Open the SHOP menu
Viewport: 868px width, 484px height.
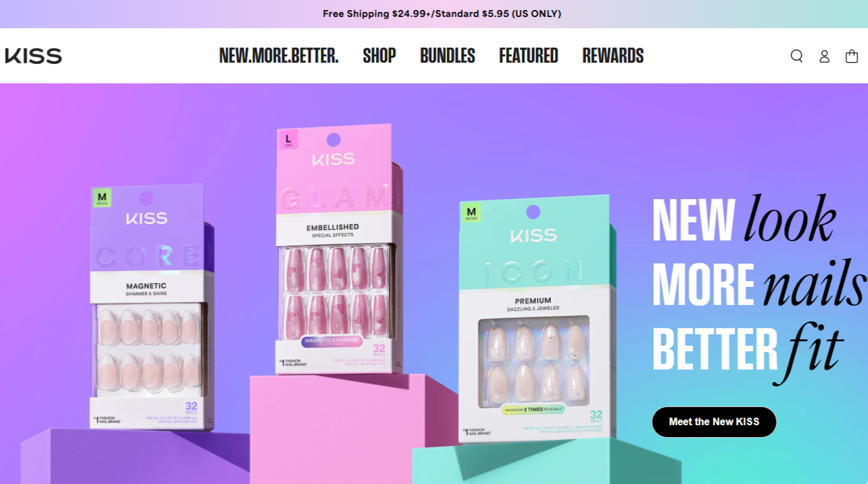point(380,56)
